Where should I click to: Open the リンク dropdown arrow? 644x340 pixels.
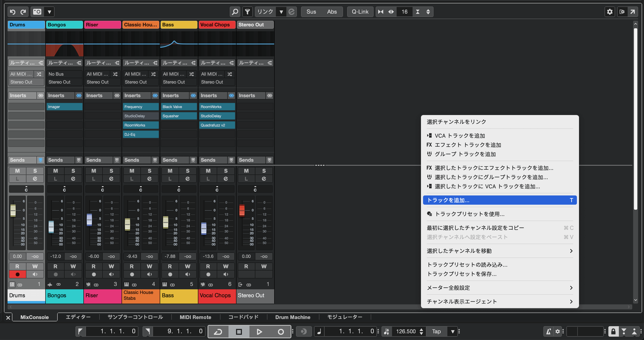point(281,12)
